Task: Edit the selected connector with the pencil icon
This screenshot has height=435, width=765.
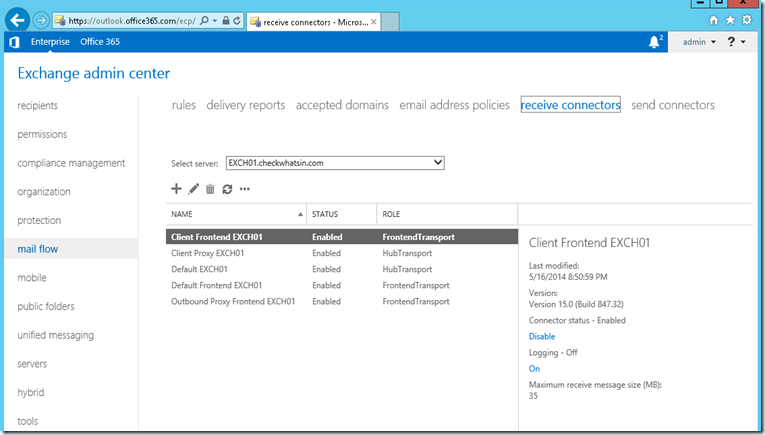Action: coord(194,189)
